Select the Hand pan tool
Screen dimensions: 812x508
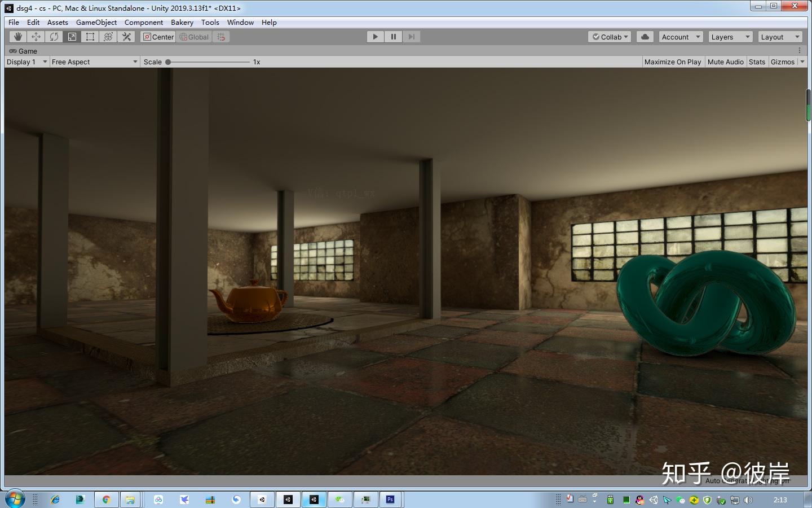click(x=17, y=36)
